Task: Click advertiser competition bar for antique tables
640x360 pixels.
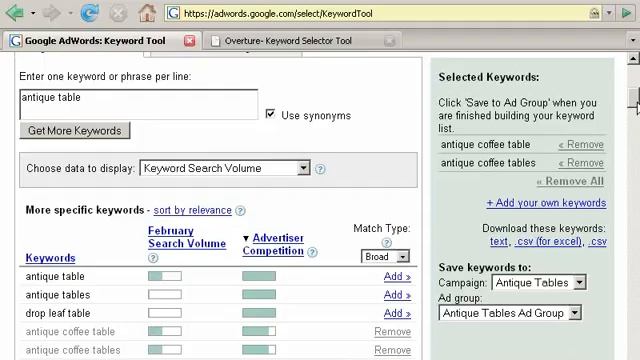Action: [x=259, y=295]
